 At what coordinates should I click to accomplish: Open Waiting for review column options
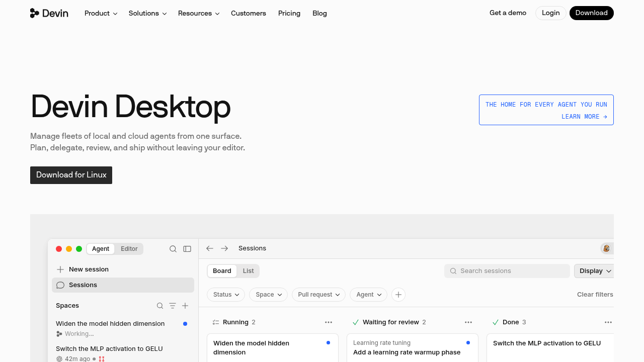coord(468,322)
